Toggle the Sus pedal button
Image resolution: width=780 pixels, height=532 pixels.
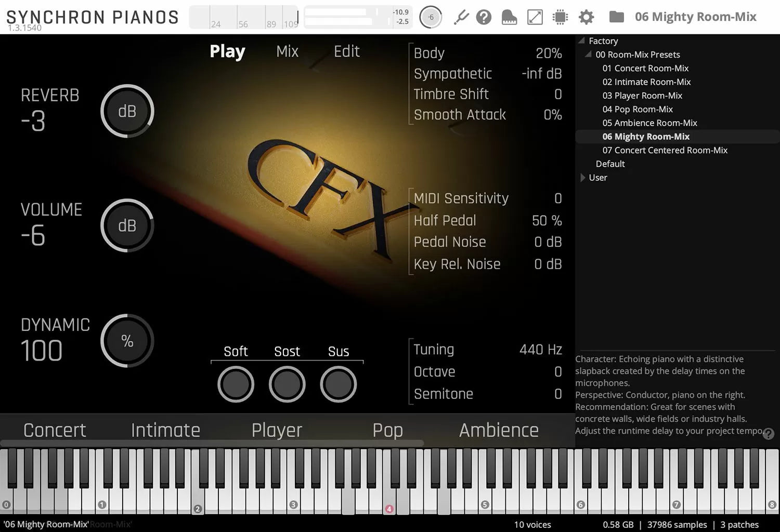click(338, 384)
